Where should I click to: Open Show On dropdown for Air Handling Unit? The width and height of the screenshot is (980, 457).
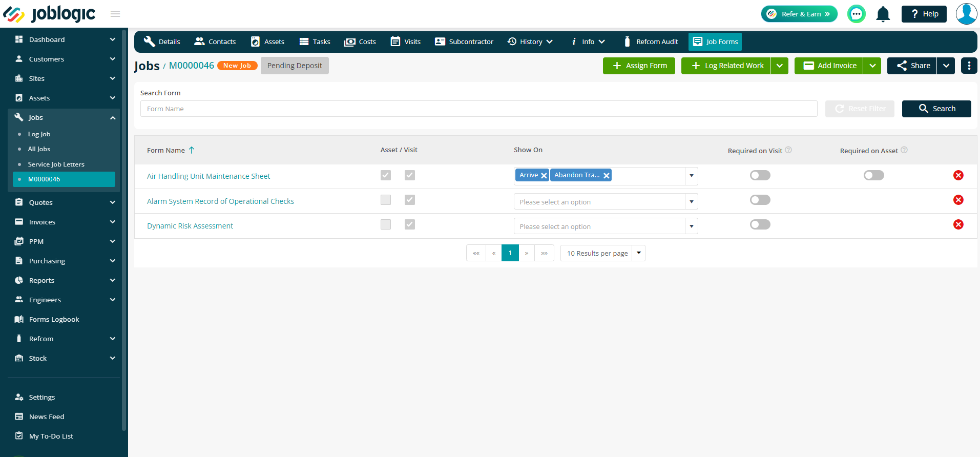coord(692,176)
